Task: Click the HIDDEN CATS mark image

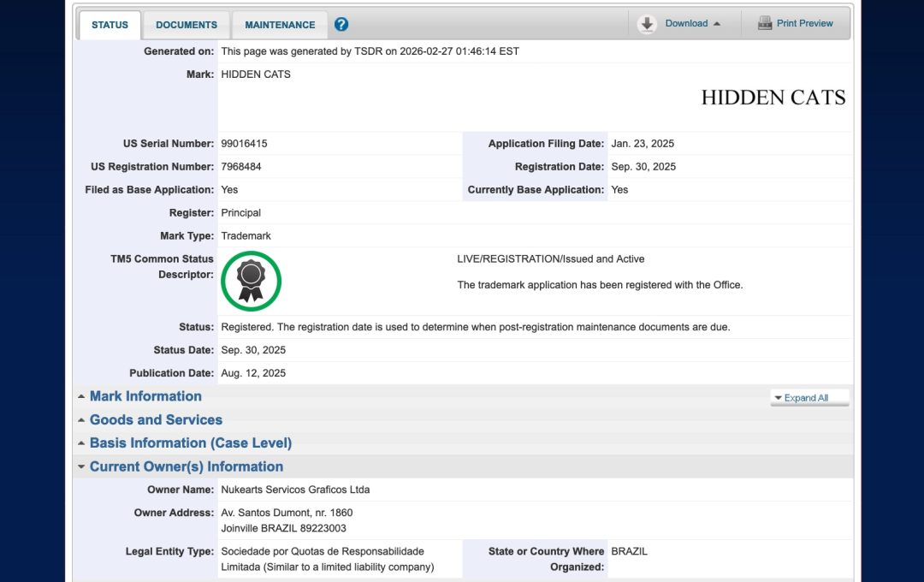Action: (x=773, y=98)
